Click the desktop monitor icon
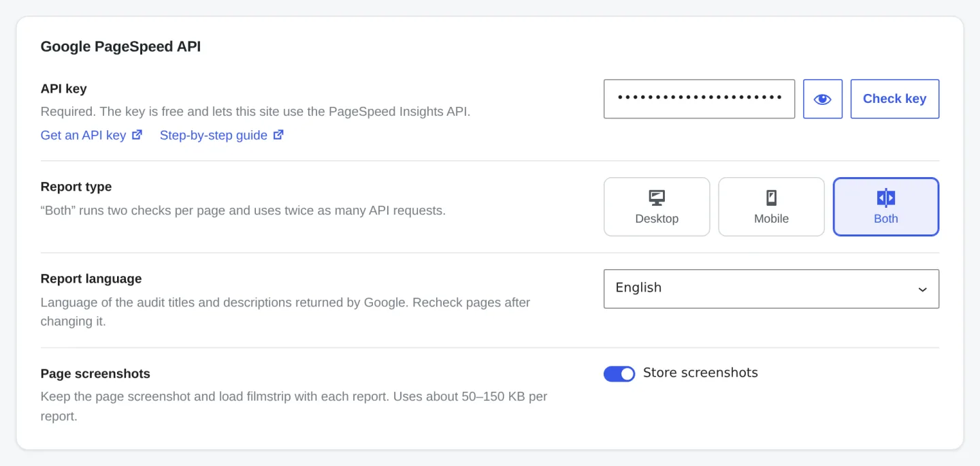 click(657, 198)
